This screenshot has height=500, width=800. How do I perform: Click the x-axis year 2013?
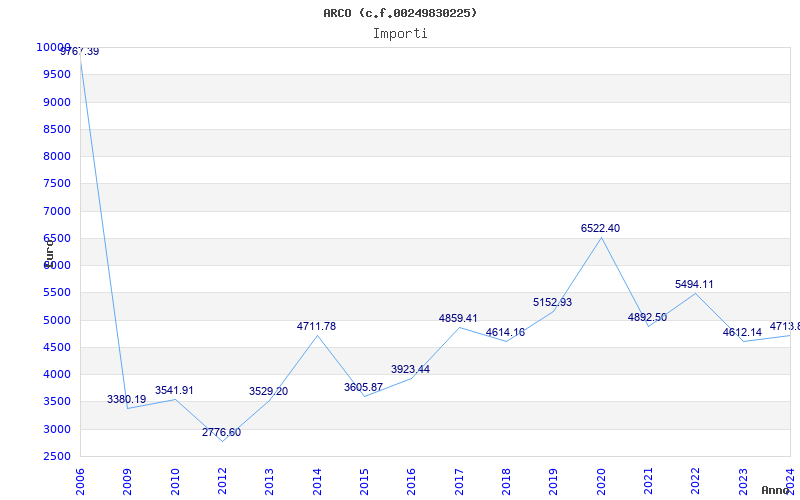[270, 482]
